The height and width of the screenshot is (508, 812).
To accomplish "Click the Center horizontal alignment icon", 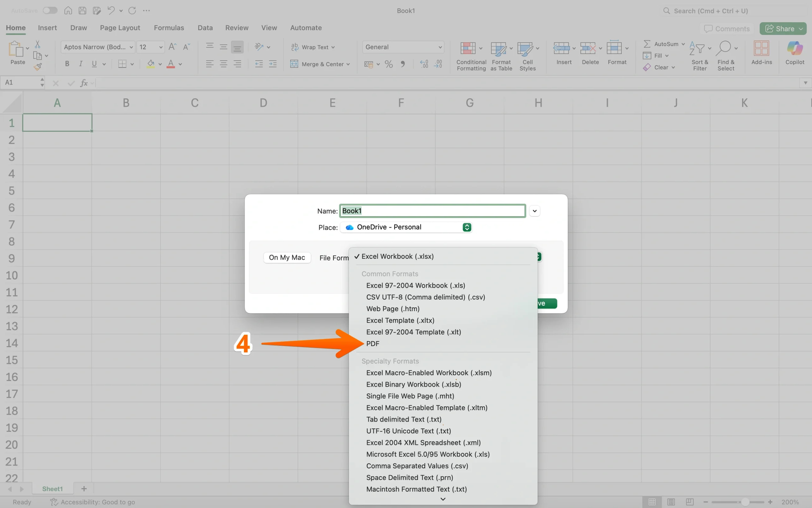I will [x=224, y=64].
